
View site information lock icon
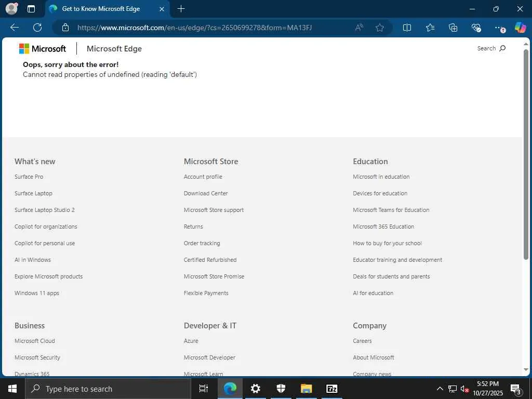pos(65,28)
